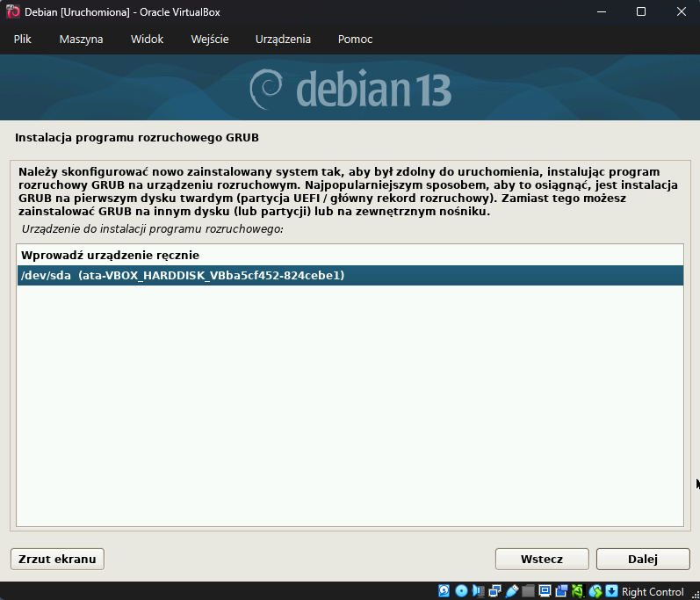The width and height of the screenshot is (700, 600).
Task: Open the Urządzenia menu
Action: (283, 40)
